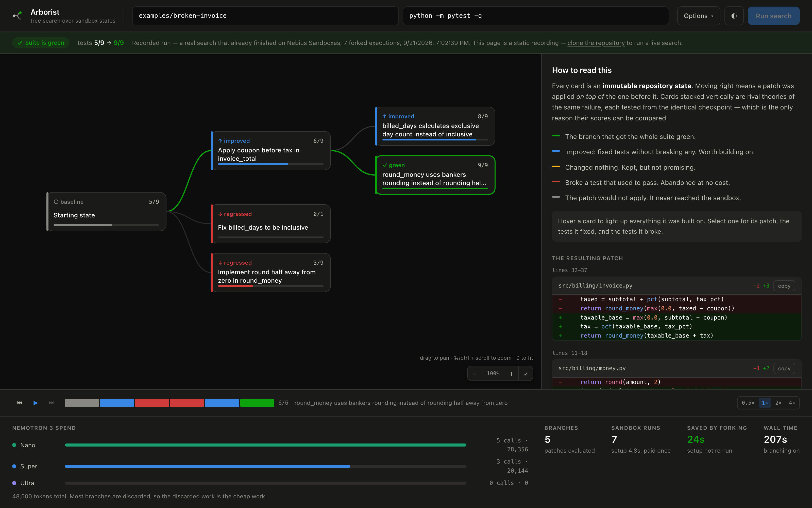Click the '207s' wall time value
The image size is (812, 508).
point(775,439)
